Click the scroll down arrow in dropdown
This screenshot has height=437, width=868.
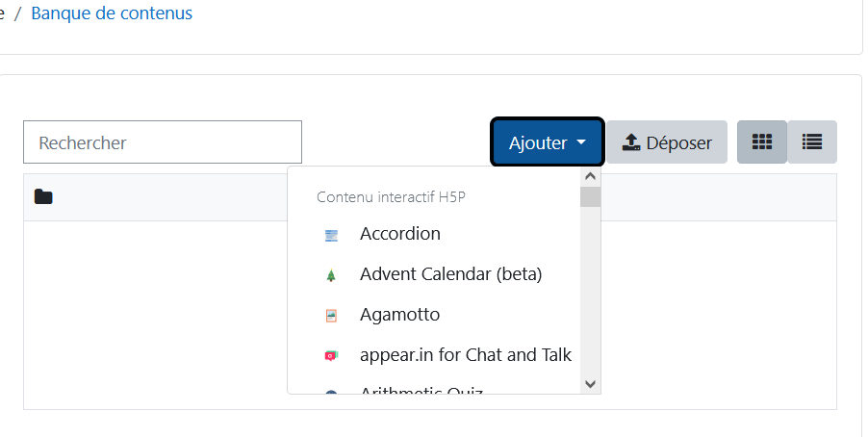[590, 384]
